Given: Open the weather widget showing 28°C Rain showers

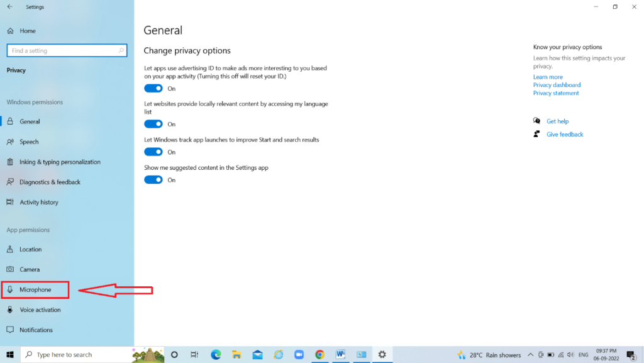Looking at the screenshot, I should tap(489, 355).
